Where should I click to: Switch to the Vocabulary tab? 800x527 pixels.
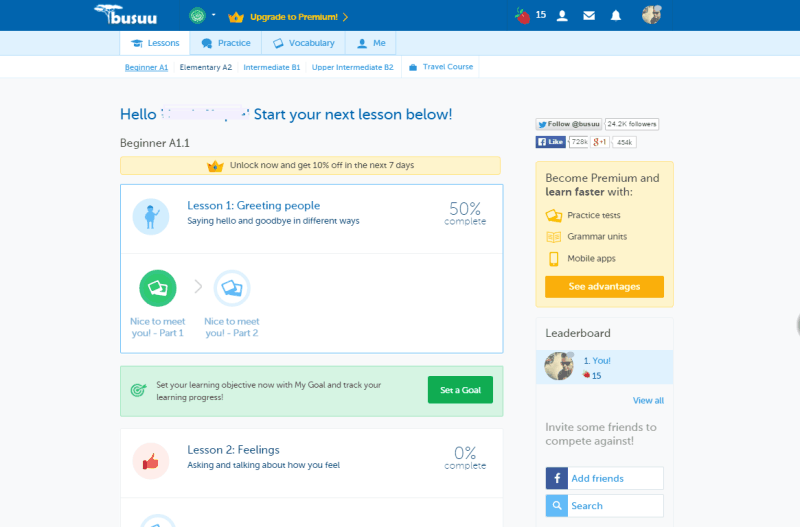pyautogui.click(x=304, y=43)
